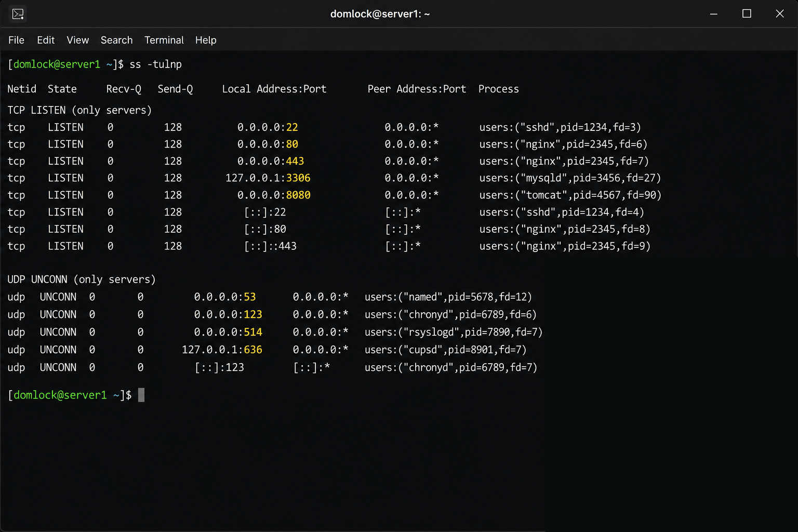Click the UNCONN state on the named row
The image size is (798, 532).
coord(58,297)
